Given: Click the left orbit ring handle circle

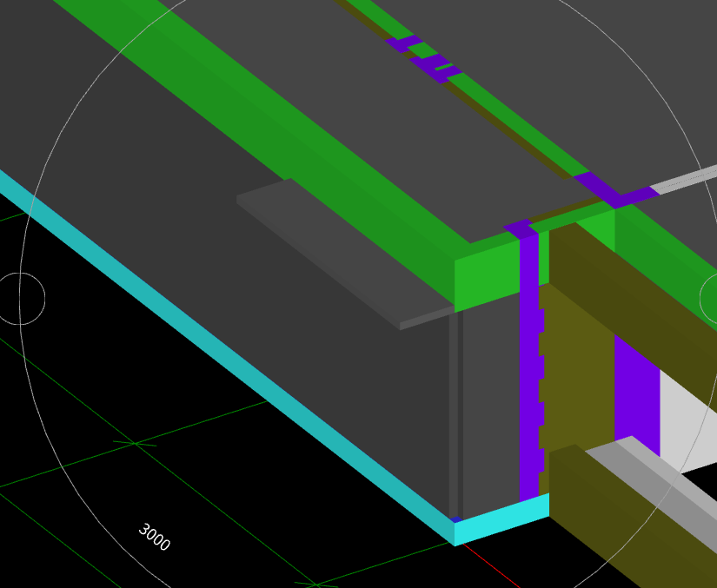Looking at the screenshot, I should pyautogui.click(x=20, y=299).
